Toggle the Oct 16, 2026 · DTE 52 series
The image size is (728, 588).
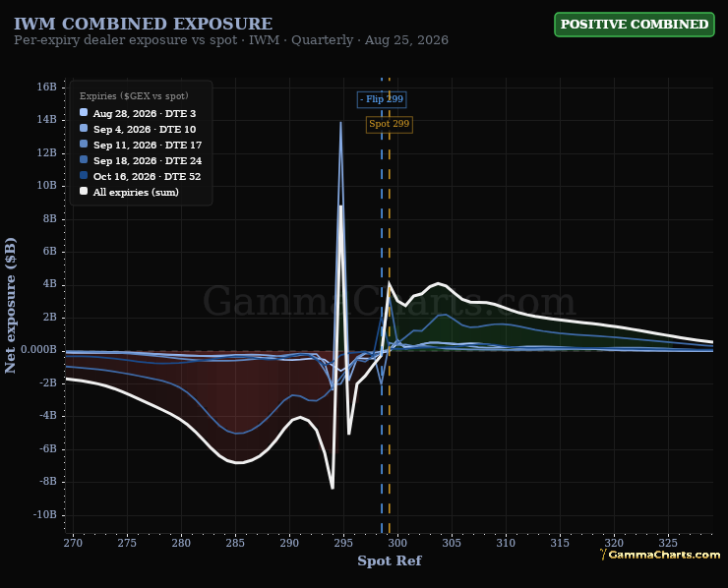coord(141,176)
